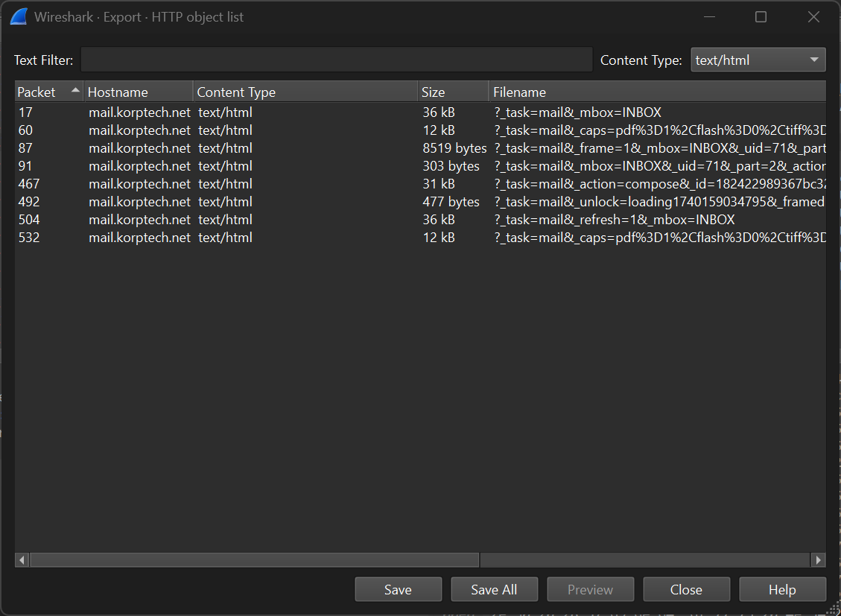Sort by the Content Type column header
Image resolution: width=841 pixels, height=616 pixels.
pyautogui.click(x=305, y=92)
